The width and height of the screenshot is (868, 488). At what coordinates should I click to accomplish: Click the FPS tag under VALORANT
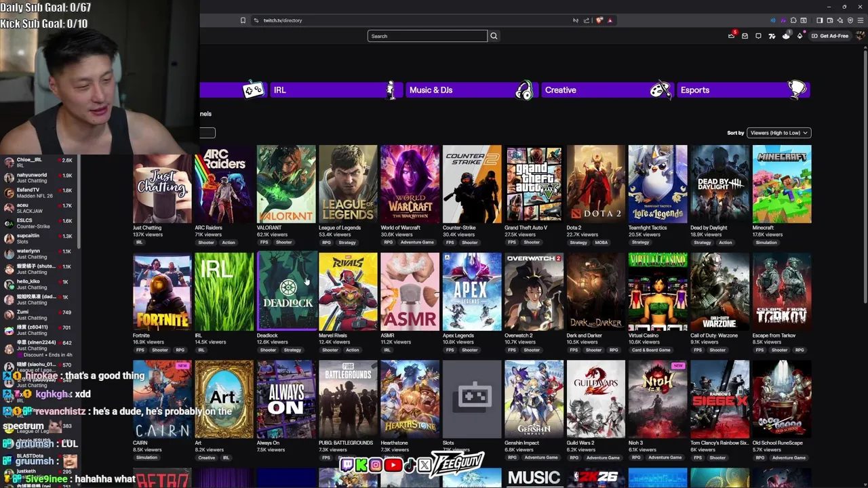[264, 243]
